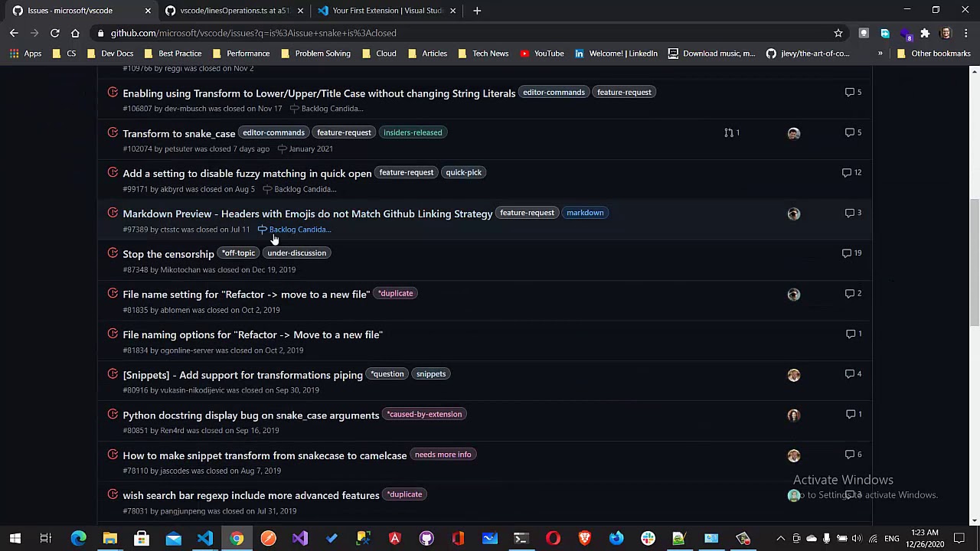Open the Performance bookmarks folder

pyautogui.click(x=240, y=54)
